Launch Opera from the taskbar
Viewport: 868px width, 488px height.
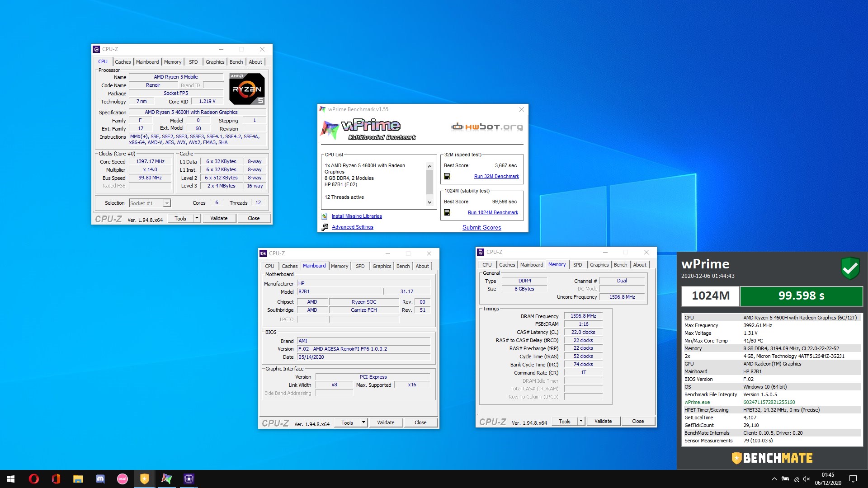tap(34, 479)
